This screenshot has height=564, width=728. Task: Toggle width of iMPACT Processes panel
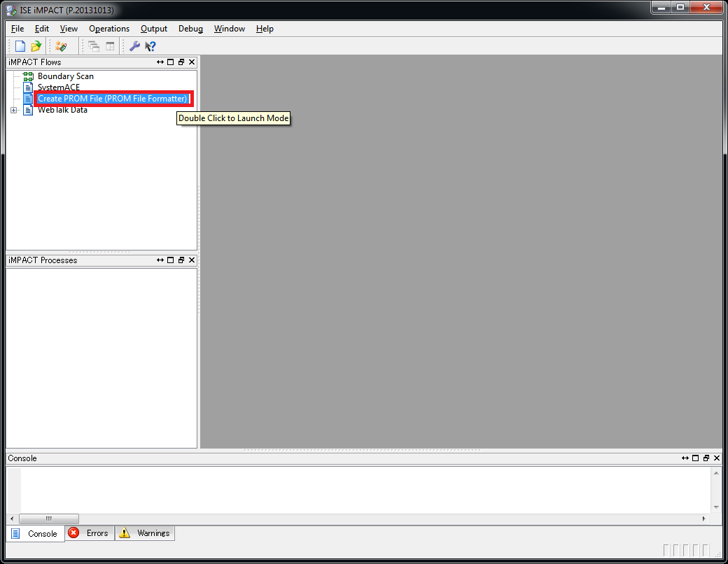[160, 260]
